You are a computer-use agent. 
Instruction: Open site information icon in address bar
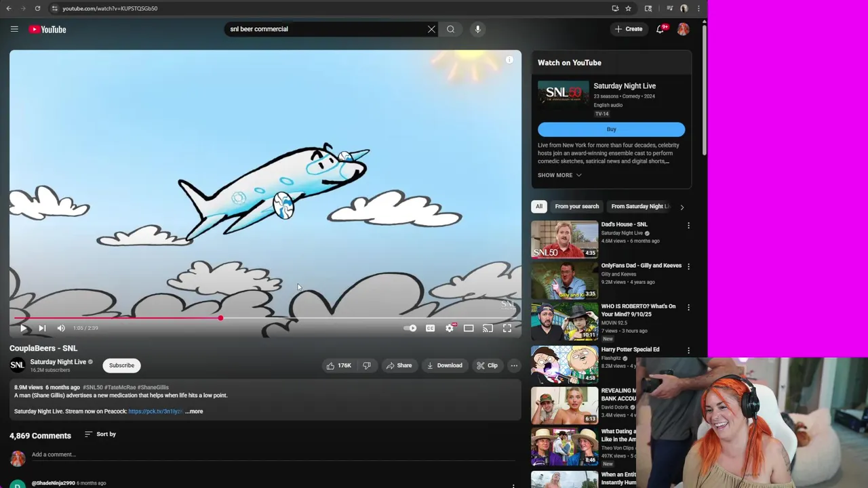tap(54, 8)
